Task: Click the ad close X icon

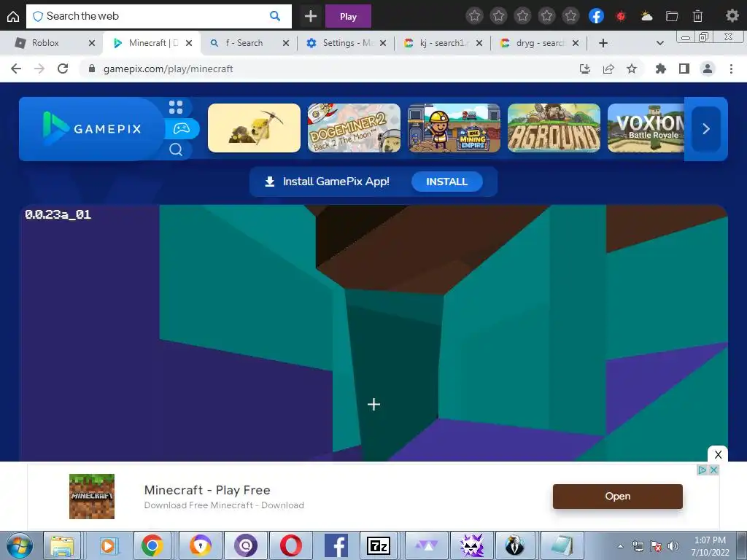Action: coord(713,470)
